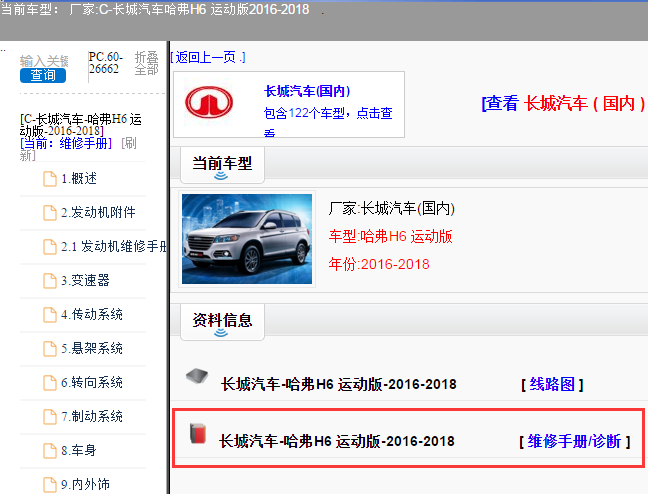Click the 车型:哈弗H6 运动版 text

tap(391, 236)
